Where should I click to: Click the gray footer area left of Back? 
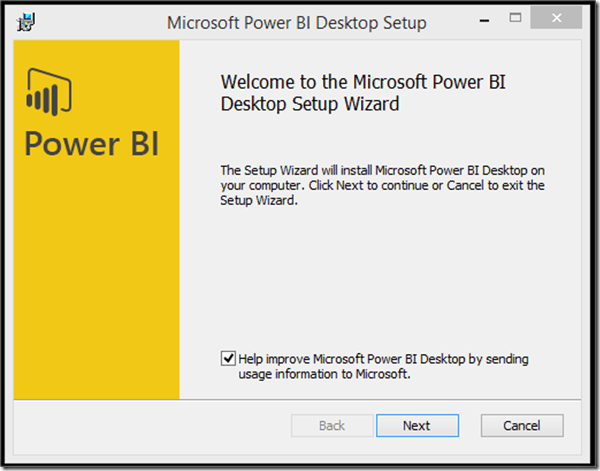coord(150,425)
